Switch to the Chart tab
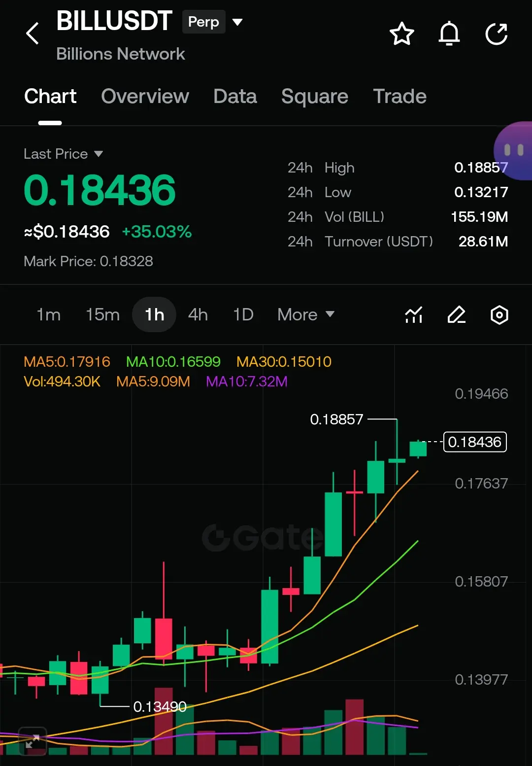The image size is (532, 766). pos(50,97)
